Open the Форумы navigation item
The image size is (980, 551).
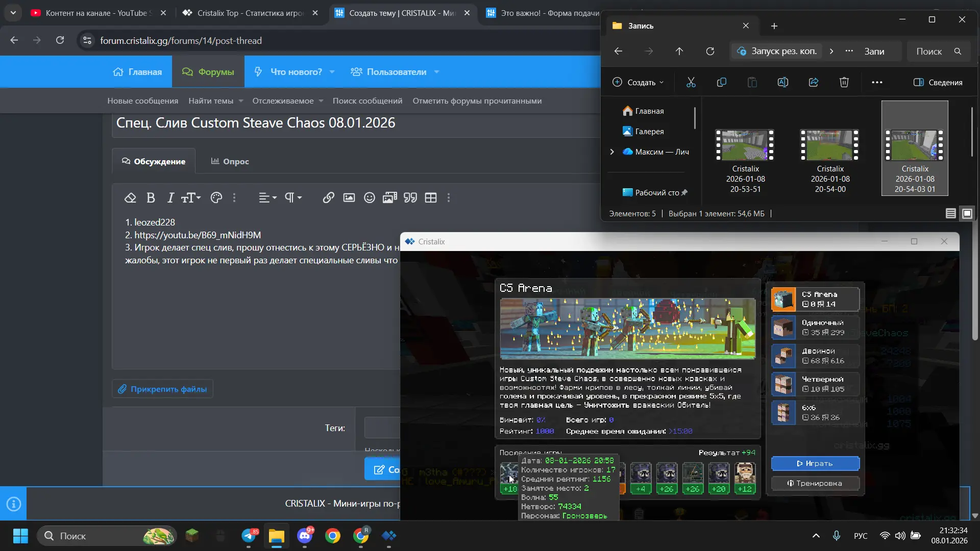coord(208,72)
